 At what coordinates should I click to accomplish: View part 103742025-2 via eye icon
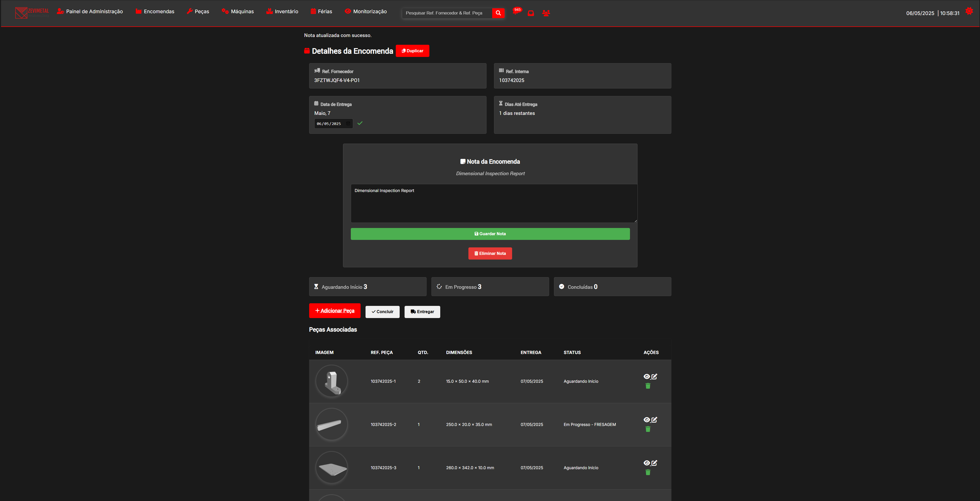pos(647,420)
